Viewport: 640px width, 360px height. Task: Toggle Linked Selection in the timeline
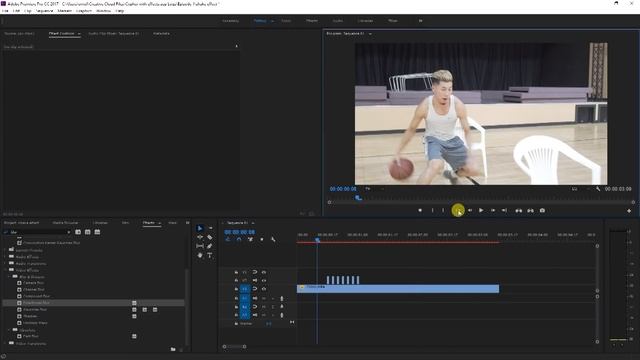tap(250, 240)
